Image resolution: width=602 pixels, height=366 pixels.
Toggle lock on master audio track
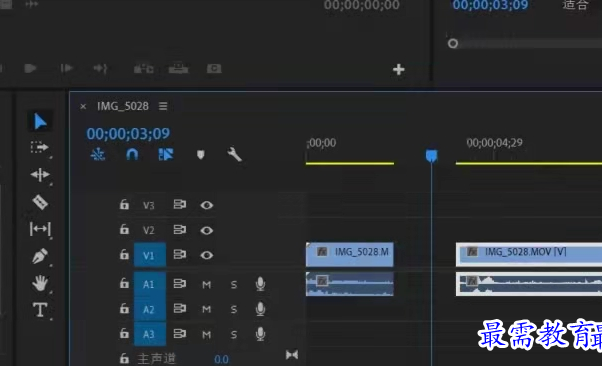click(124, 358)
